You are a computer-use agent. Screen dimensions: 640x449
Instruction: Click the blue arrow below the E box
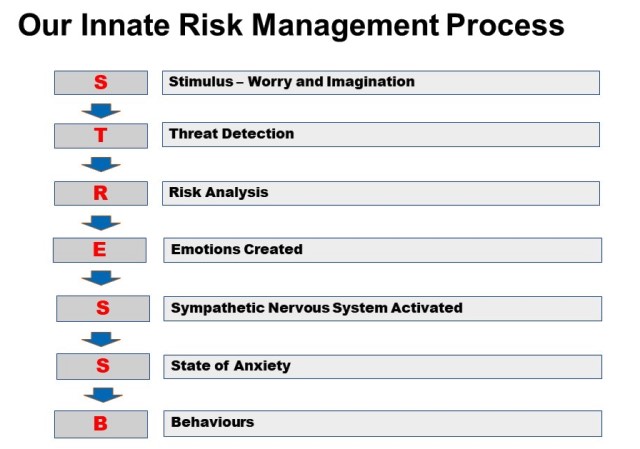tap(101, 278)
